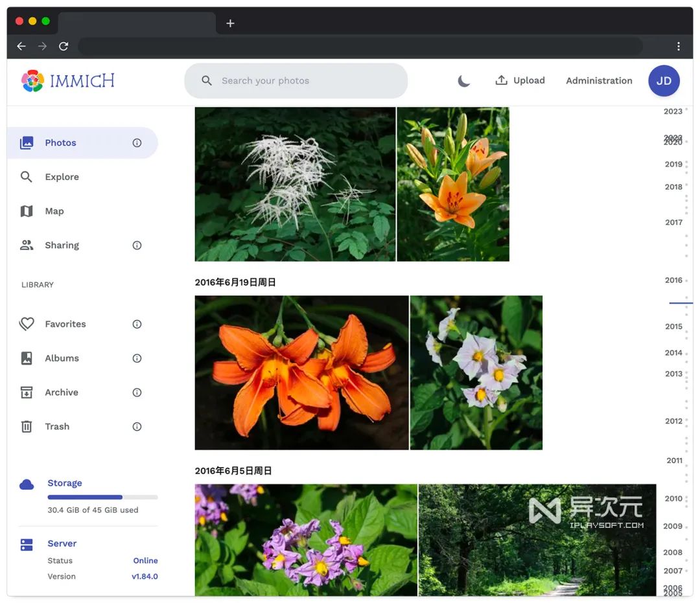Click the Server heading
The width and height of the screenshot is (700, 603).
click(x=62, y=543)
